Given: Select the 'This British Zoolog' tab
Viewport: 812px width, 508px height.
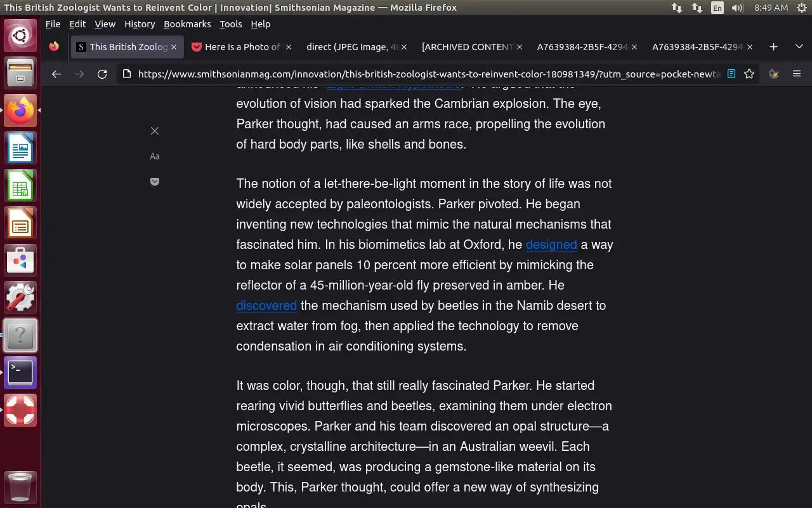Looking at the screenshot, I should 127,47.
